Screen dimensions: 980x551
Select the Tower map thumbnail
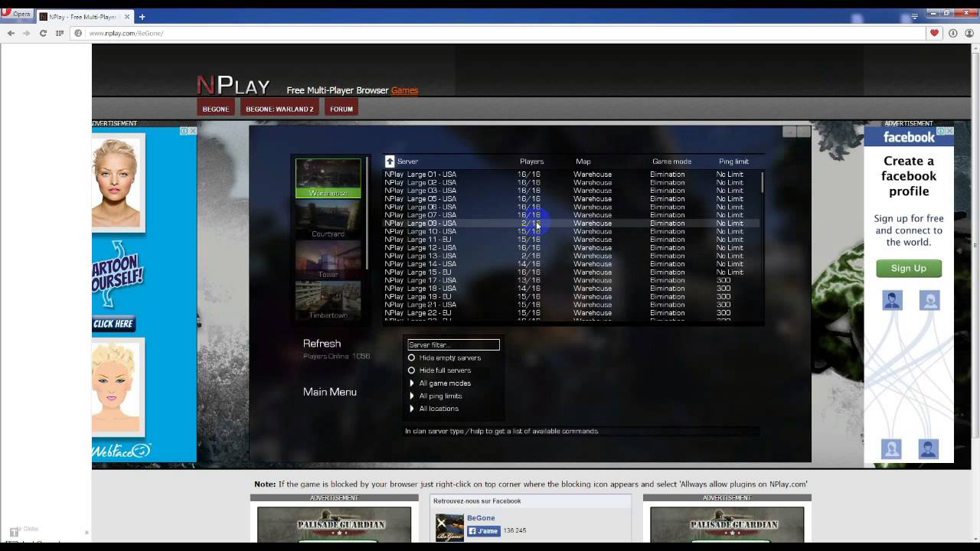click(x=328, y=260)
